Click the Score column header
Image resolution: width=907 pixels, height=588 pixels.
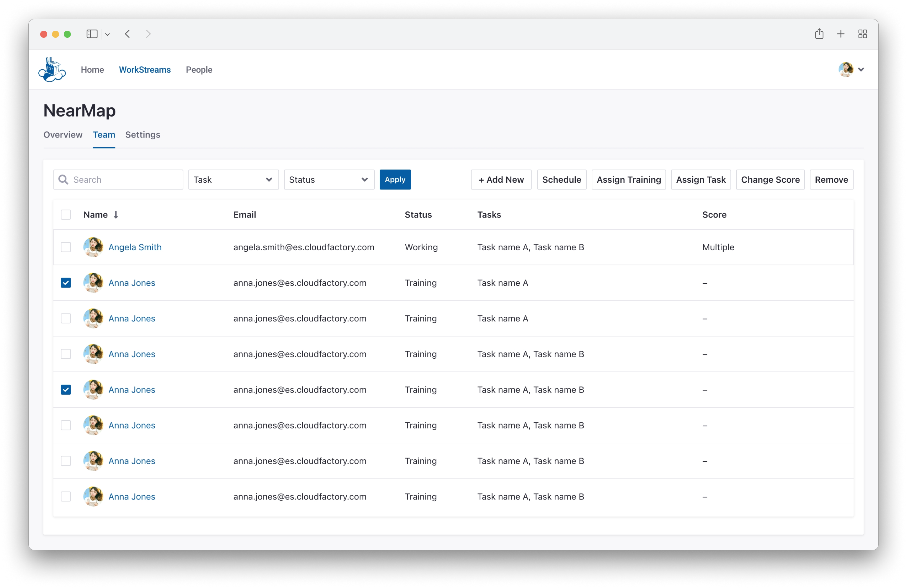tap(714, 215)
